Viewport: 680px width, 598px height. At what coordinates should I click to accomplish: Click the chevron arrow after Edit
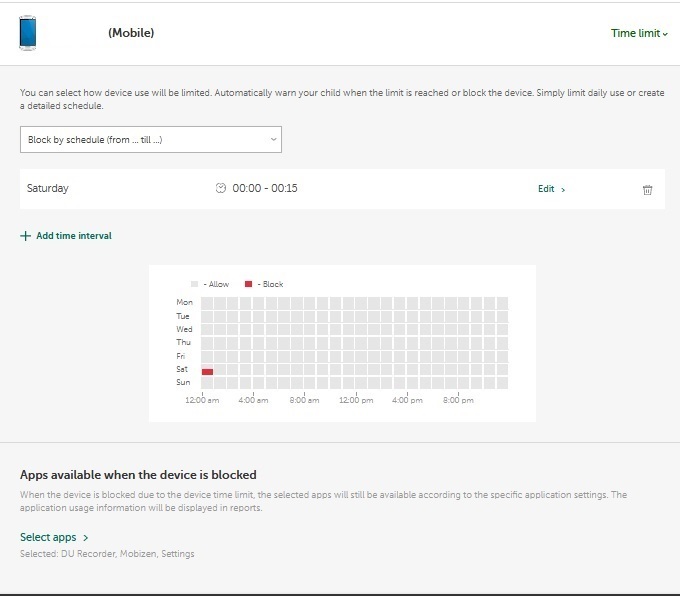click(x=563, y=190)
